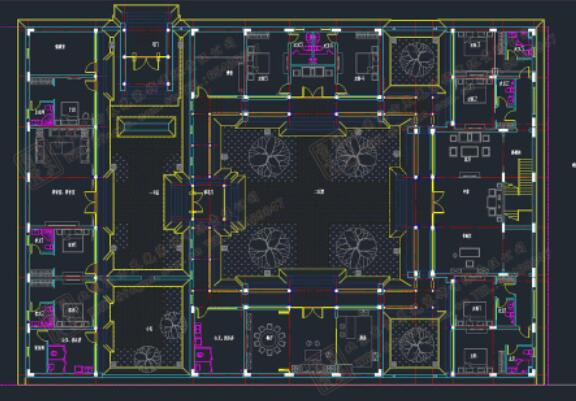
Task: Select the south steps of the central courtyard
Action: coord(313,279)
